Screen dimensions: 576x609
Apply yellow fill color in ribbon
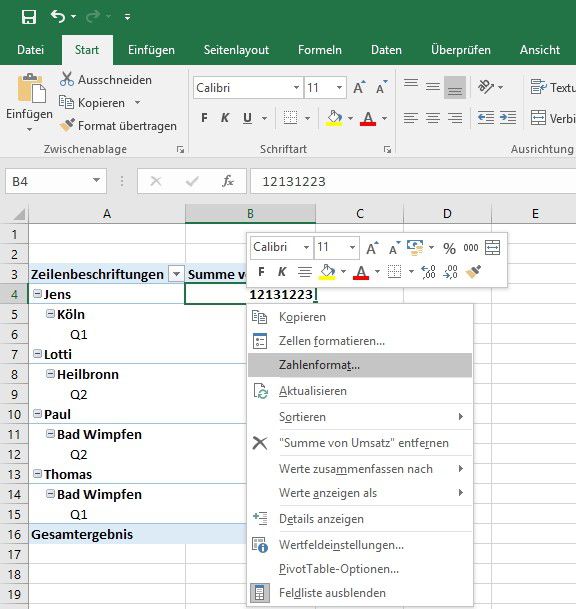pos(334,118)
